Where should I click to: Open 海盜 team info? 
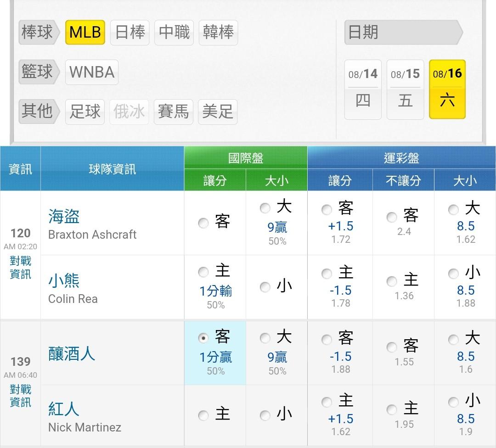(x=64, y=217)
